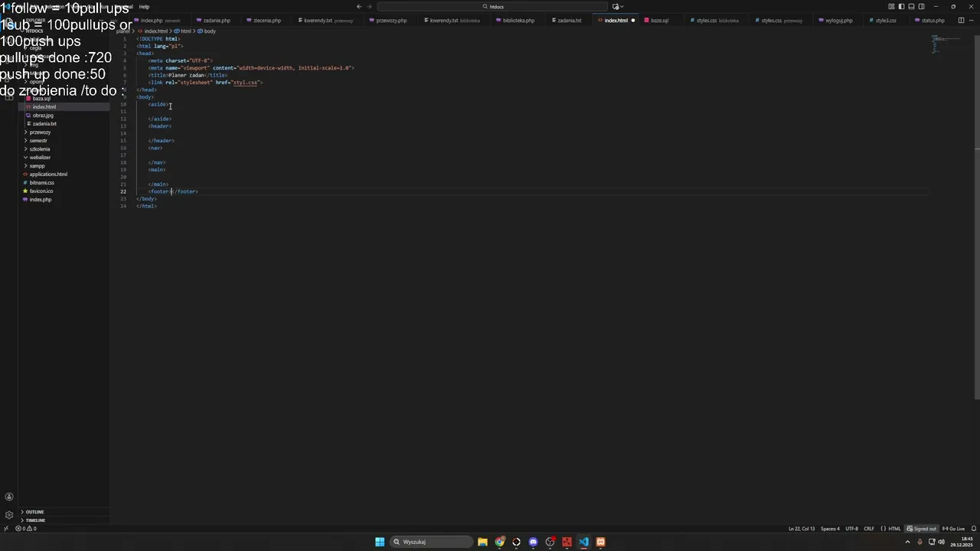
Task: Switch to style3.css tab
Action: point(886,21)
